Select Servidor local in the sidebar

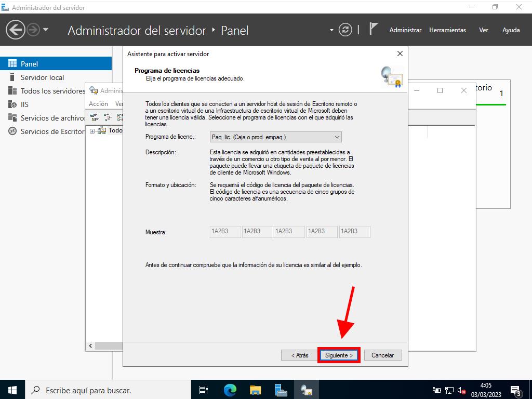[x=42, y=77]
